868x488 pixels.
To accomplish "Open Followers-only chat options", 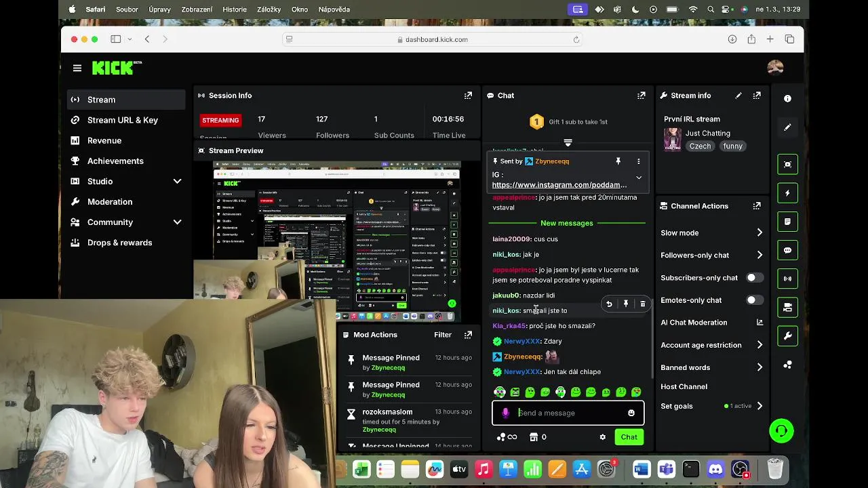I will click(x=711, y=255).
